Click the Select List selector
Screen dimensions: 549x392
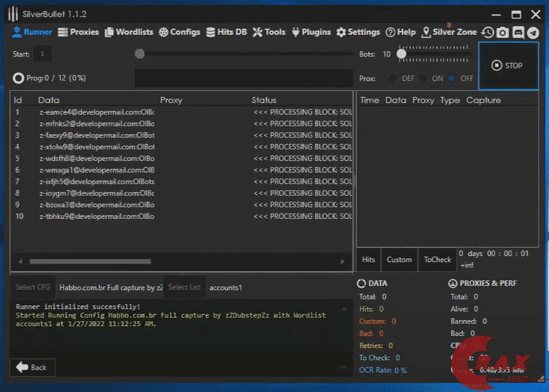(x=184, y=287)
